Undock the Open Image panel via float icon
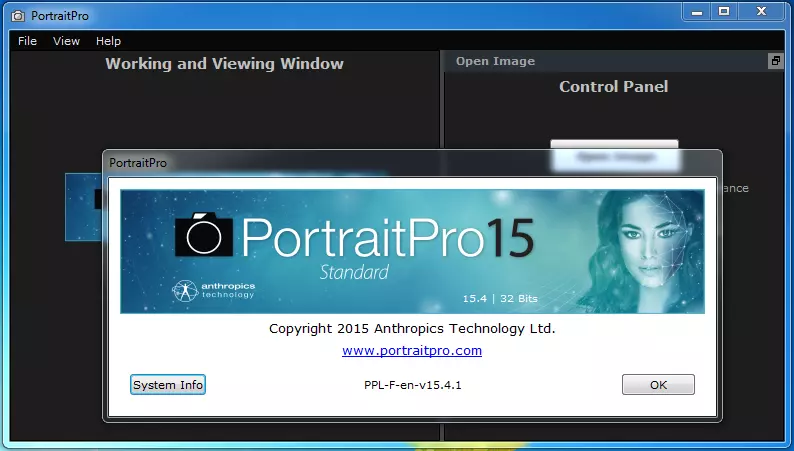 [x=775, y=61]
